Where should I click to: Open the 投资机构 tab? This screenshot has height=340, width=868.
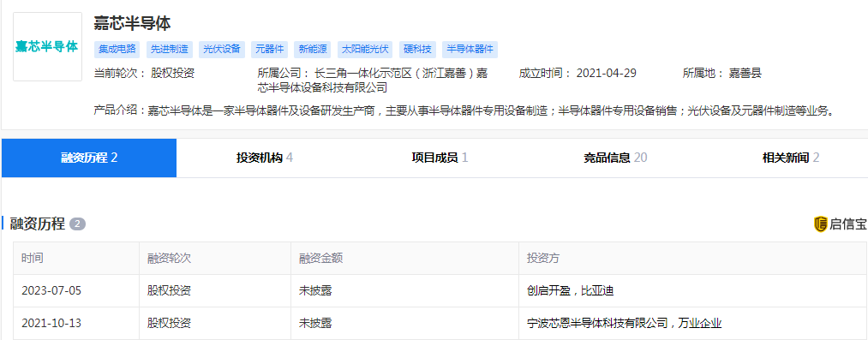click(264, 158)
